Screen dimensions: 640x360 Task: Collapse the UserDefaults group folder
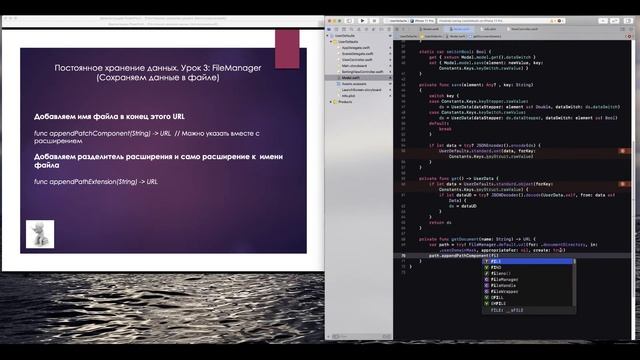point(331,42)
